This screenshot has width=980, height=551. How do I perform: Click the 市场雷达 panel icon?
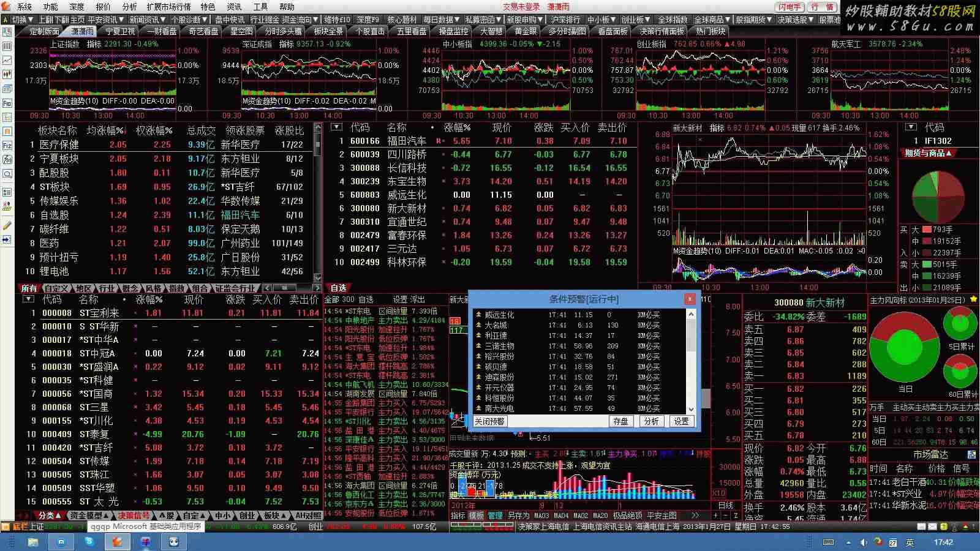(971, 454)
